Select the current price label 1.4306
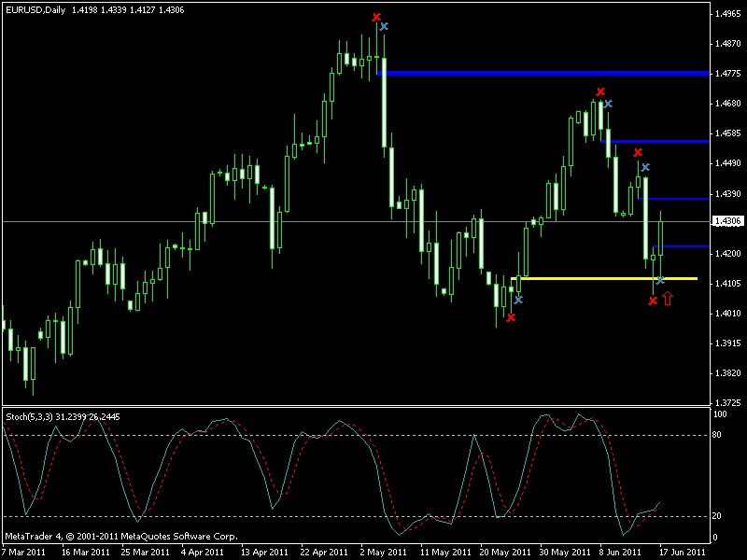 [727, 221]
